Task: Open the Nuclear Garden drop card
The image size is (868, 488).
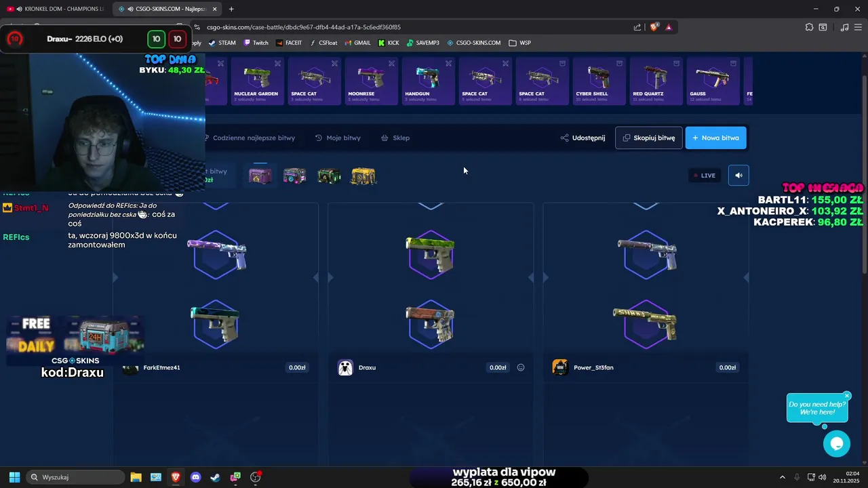Action: coord(256,81)
